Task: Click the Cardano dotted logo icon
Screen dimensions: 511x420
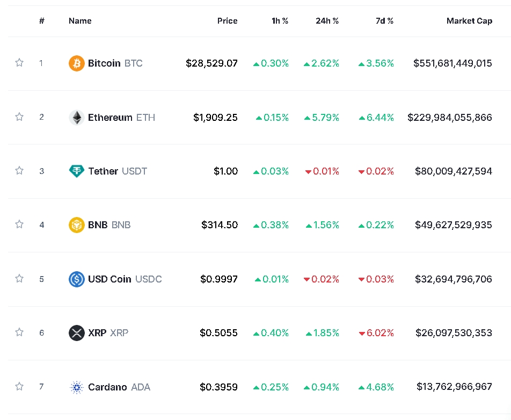Action: click(x=77, y=387)
